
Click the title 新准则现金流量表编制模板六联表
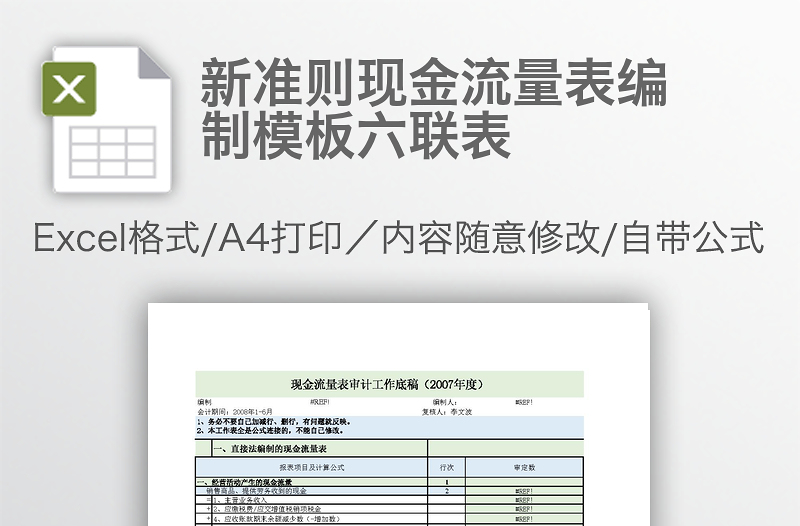434,109
